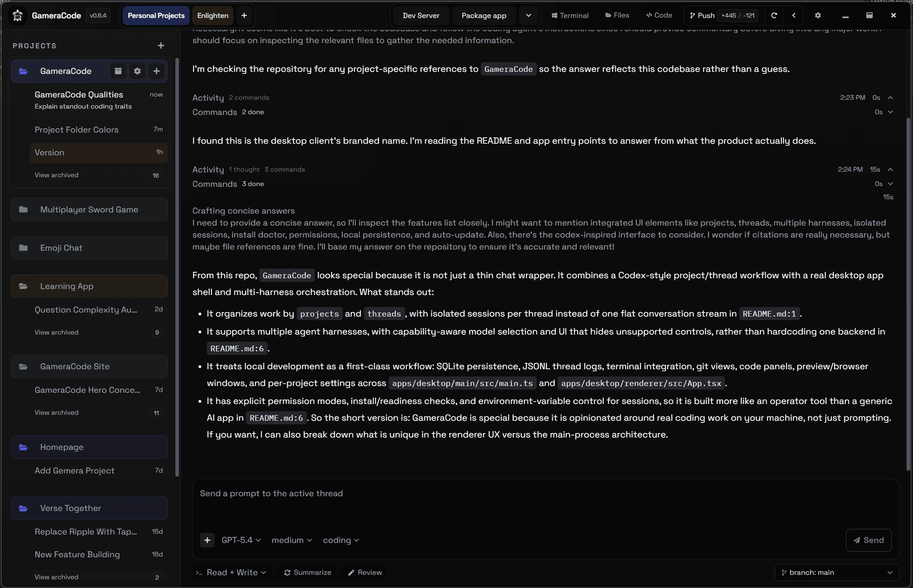Viewport: 913px width, 588px height.
Task: Click the Multiplayer Sword Game folder icon
Action: tap(24, 210)
